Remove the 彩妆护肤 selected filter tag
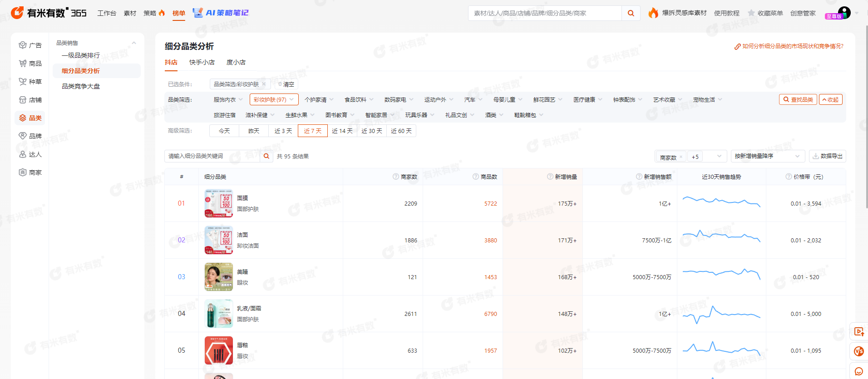The height and width of the screenshot is (379, 868). 264,84
